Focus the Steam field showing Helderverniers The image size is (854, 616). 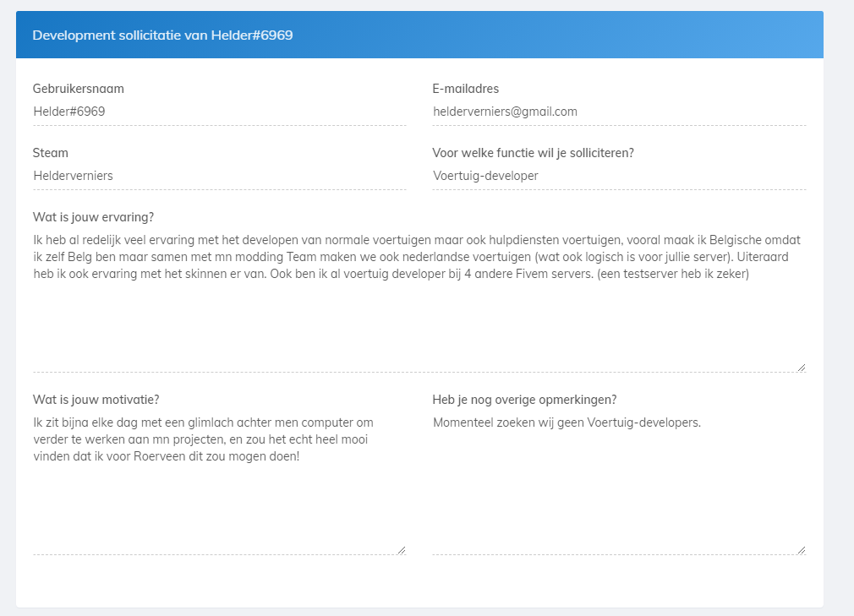tap(219, 176)
